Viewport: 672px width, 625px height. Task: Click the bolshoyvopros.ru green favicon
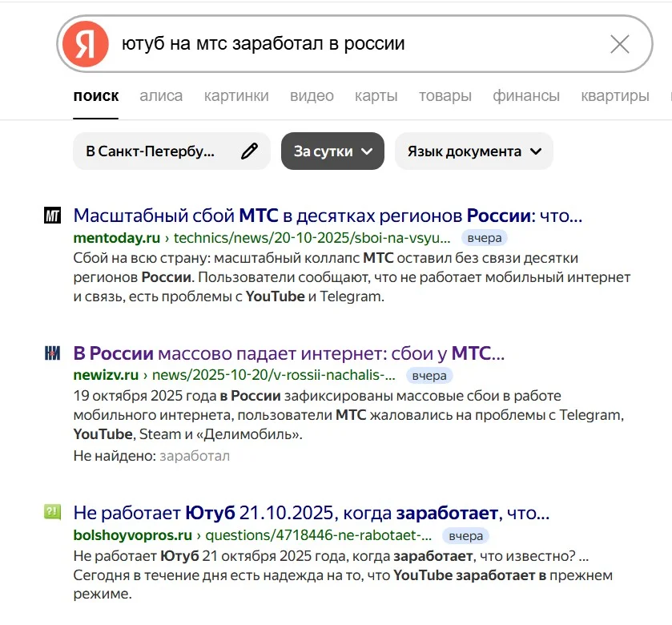53,512
